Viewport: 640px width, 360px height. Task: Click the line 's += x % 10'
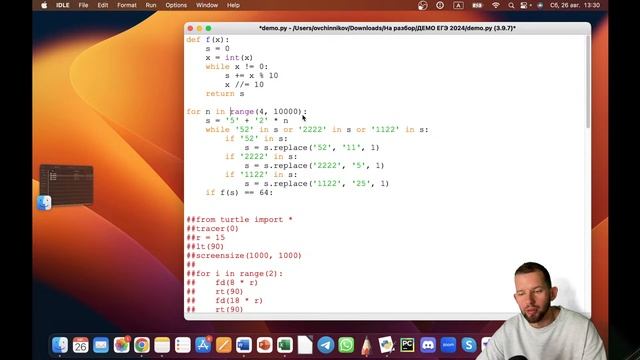(251, 76)
